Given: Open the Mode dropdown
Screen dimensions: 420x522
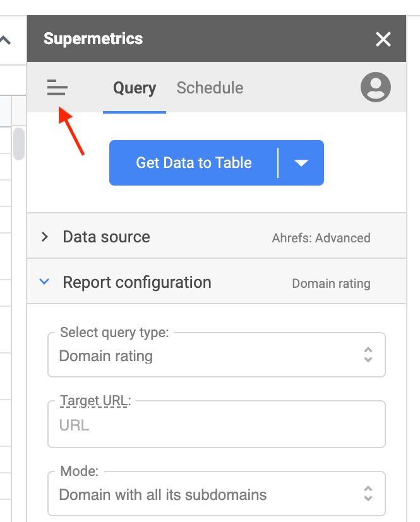Looking at the screenshot, I should (x=216, y=494).
